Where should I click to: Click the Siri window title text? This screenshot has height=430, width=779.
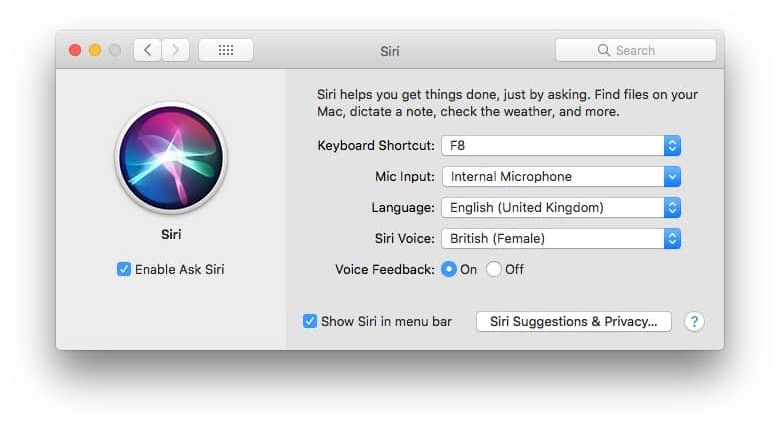390,50
